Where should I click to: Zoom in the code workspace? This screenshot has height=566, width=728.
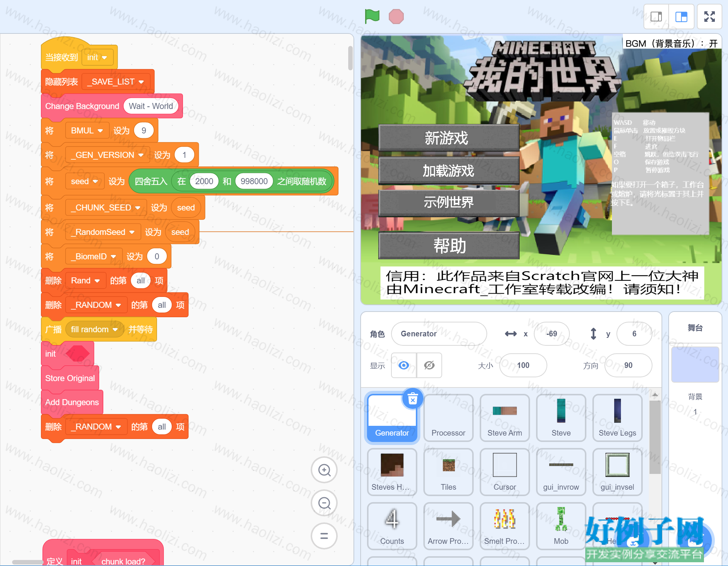[x=324, y=470]
